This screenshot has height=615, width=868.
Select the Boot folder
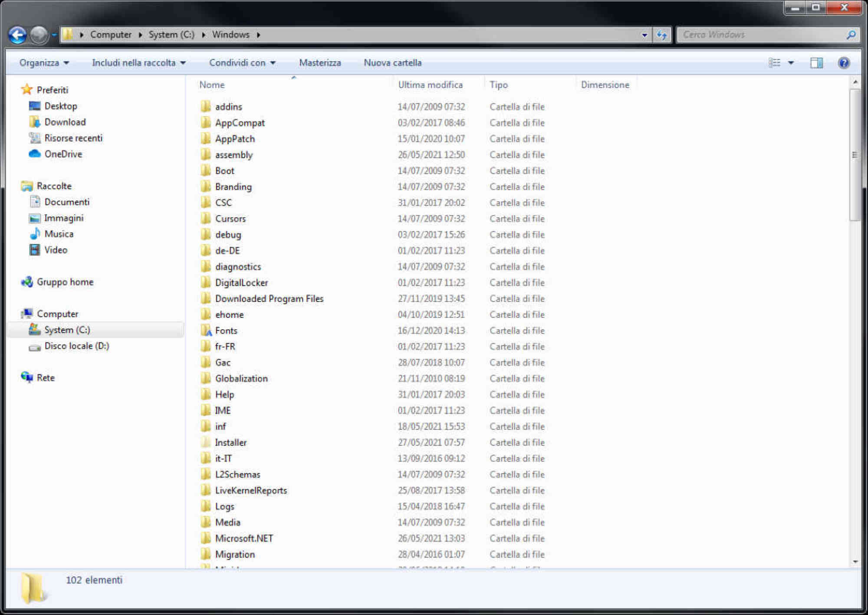(224, 171)
